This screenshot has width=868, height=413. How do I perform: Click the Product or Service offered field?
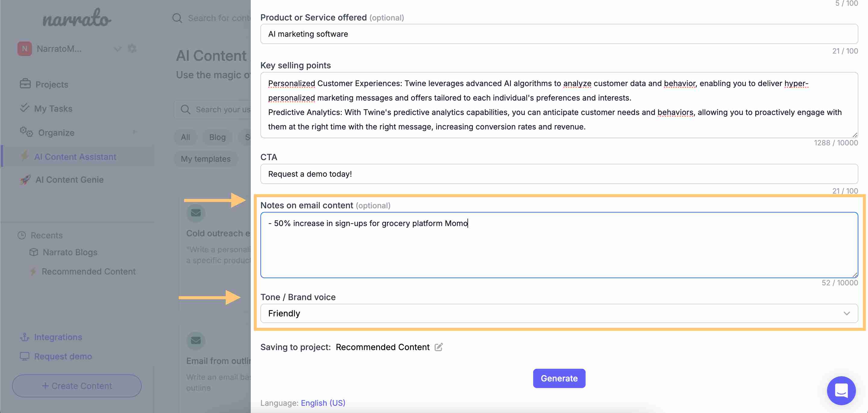click(559, 34)
